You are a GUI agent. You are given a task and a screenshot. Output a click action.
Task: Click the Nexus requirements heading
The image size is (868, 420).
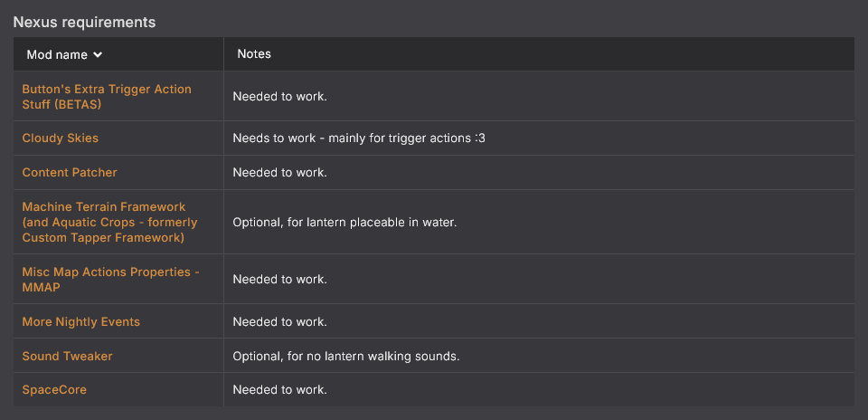[84, 22]
